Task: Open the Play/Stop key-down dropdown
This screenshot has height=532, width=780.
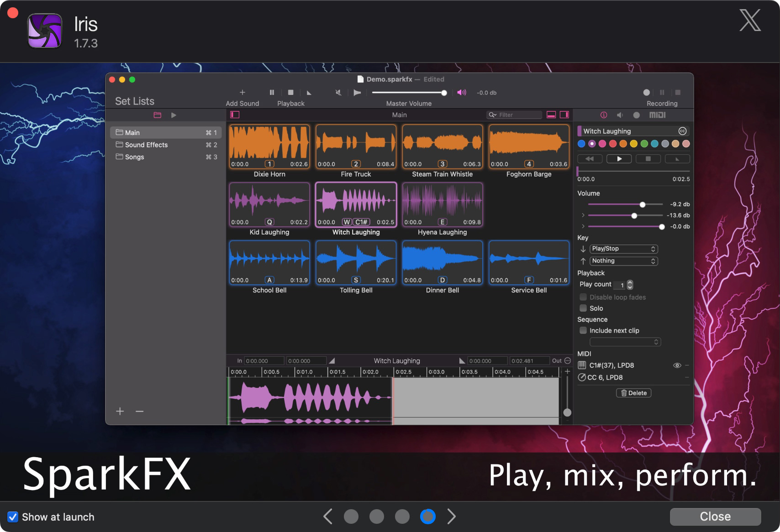Action: coord(623,249)
